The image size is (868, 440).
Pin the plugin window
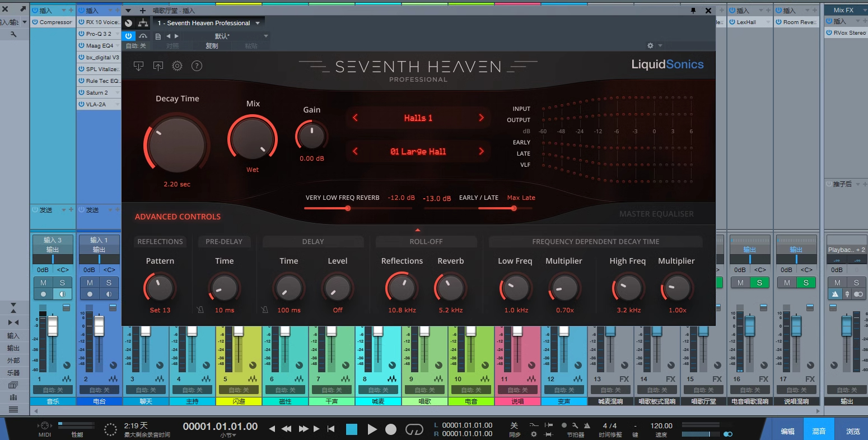tap(693, 11)
